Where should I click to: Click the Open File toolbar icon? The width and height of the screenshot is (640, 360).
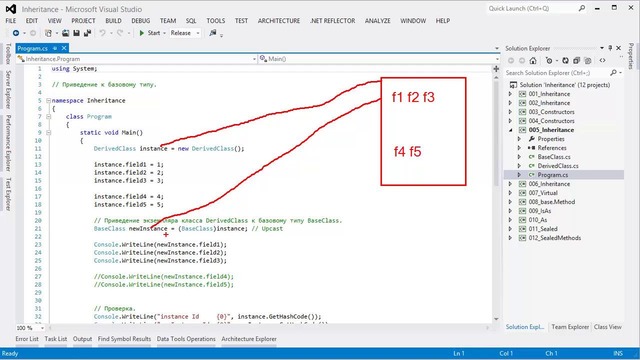pyautogui.click(x=65, y=33)
